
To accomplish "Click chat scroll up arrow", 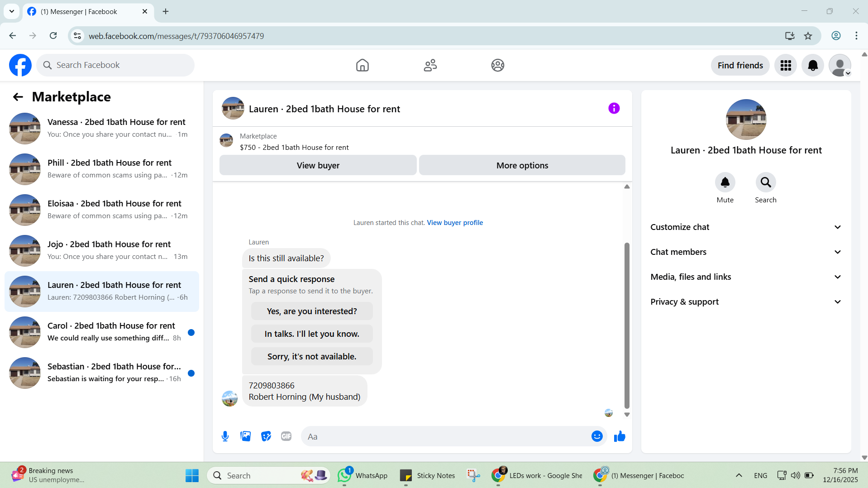I will coord(627,187).
